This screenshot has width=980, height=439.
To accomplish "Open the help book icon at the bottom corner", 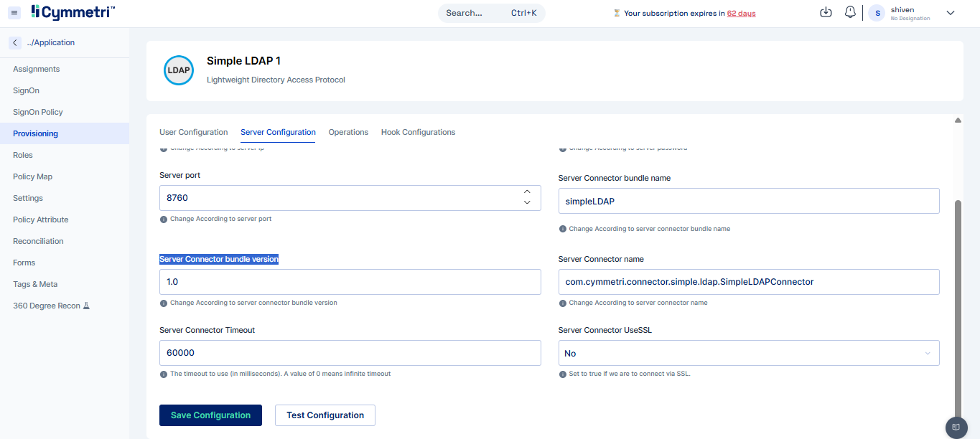I will point(956,427).
